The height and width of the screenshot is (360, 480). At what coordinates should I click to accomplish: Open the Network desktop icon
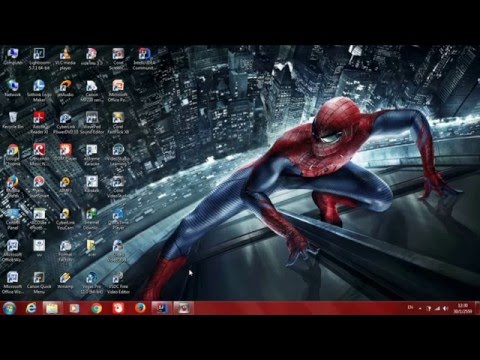13,88
